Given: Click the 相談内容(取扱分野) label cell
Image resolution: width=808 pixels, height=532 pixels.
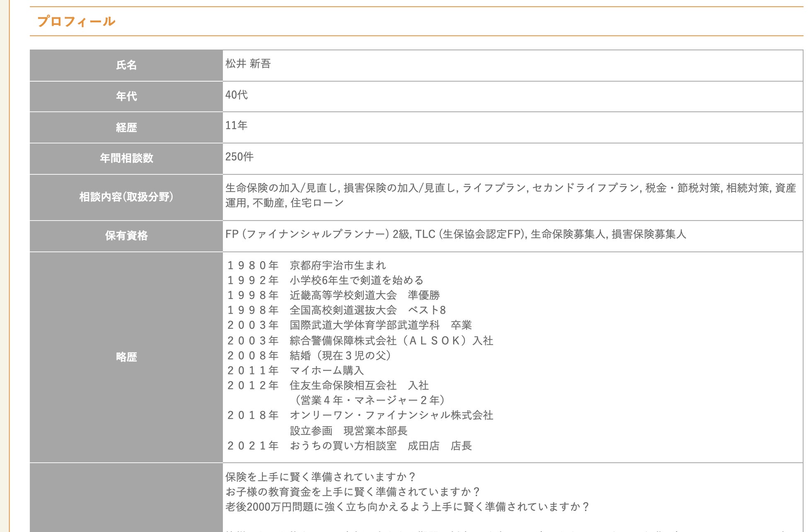Looking at the screenshot, I should point(126,197).
